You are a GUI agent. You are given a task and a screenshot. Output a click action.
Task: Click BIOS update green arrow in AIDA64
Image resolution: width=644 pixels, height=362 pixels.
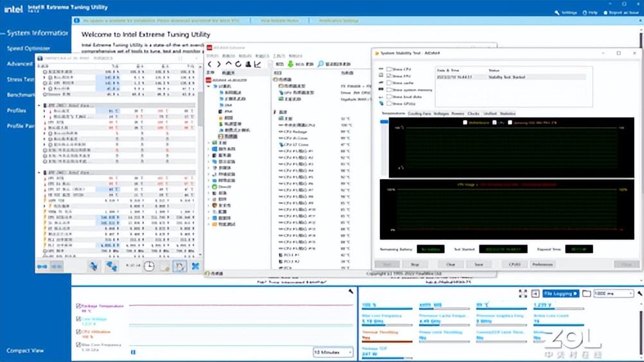tap(291, 64)
